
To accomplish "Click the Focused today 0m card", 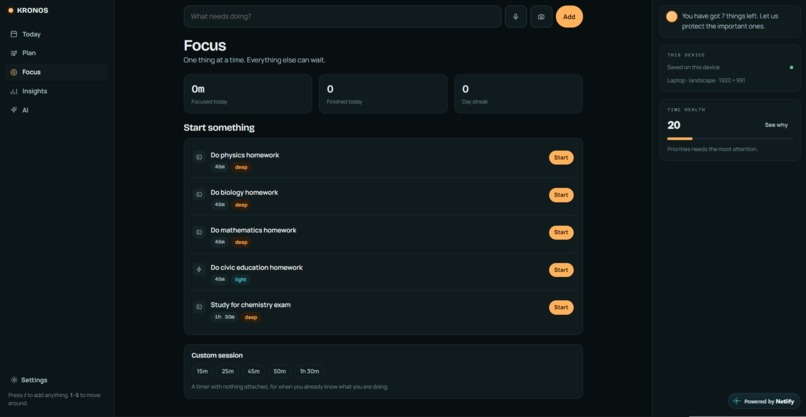I will [x=248, y=94].
